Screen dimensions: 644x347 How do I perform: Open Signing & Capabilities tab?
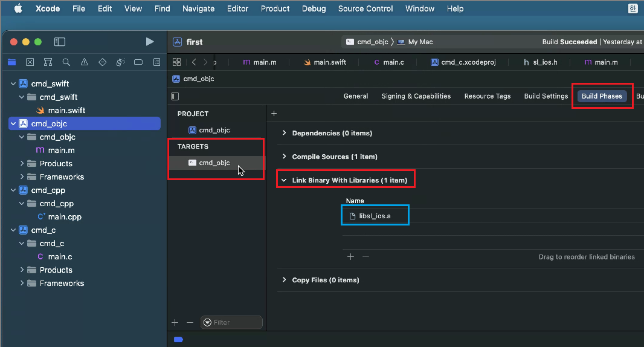pyautogui.click(x=416, y=96)
